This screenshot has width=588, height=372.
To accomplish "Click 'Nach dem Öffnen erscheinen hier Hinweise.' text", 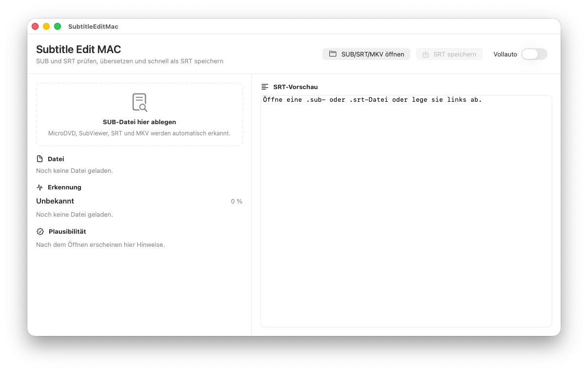I will 100,245.
